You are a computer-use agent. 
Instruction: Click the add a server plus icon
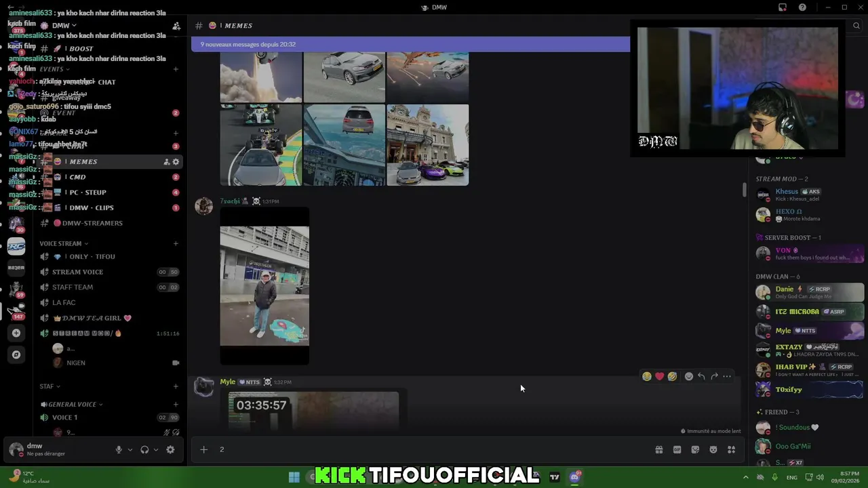coord(16,333)
